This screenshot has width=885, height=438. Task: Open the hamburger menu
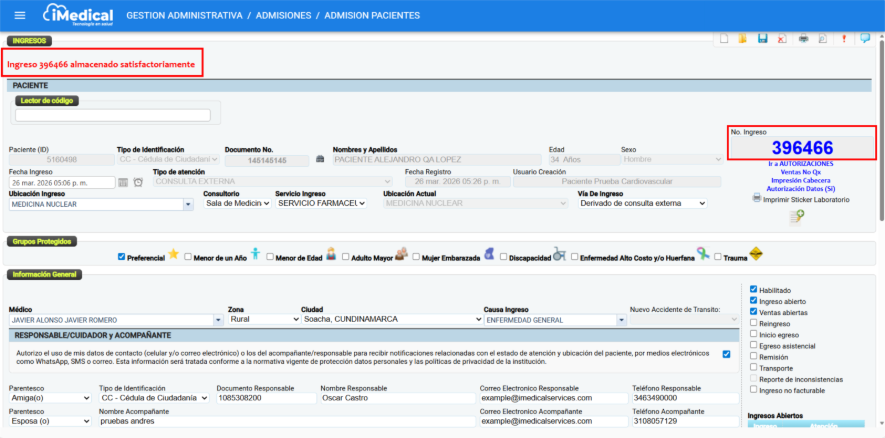pyautogui.click(x=20, y=16)
